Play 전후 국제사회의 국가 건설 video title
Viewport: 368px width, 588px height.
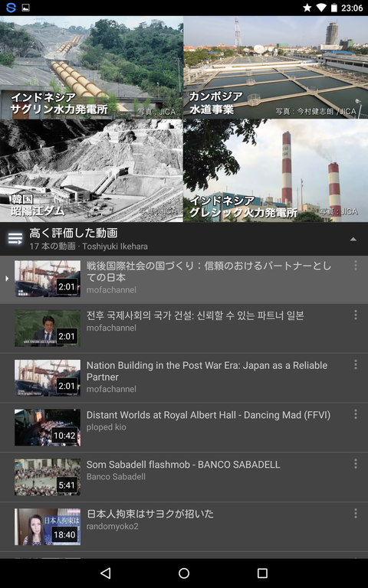point(195,315)
